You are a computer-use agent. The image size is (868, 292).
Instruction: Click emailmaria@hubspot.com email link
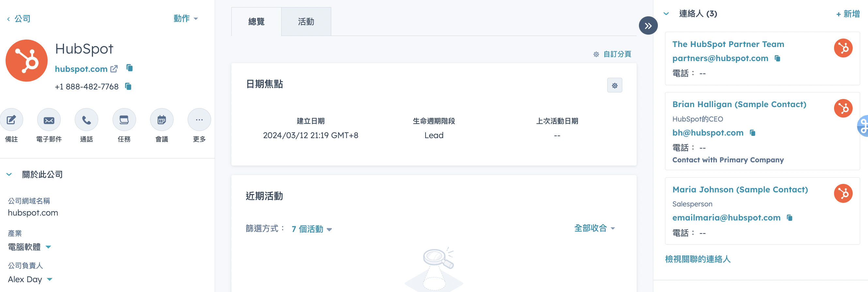point(726,218)
